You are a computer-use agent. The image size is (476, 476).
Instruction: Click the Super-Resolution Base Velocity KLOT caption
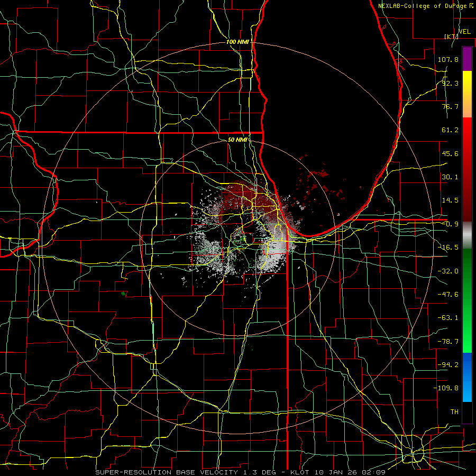[241, 472]
